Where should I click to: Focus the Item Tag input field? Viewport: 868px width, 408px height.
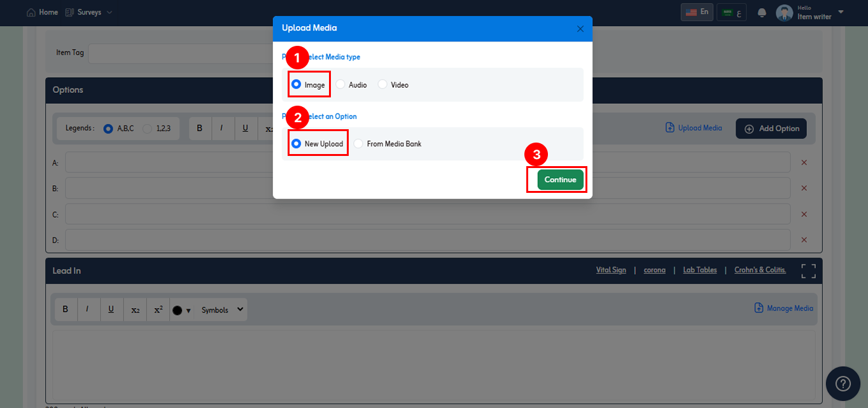click(x=180, y=53)
